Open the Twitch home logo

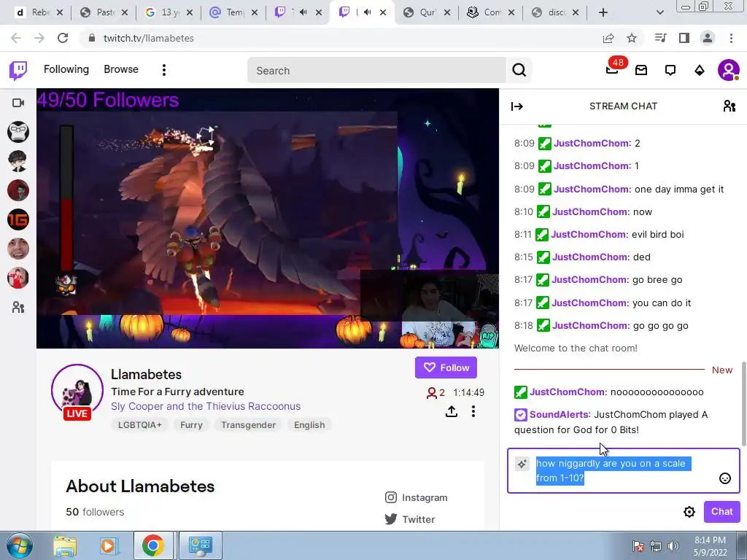18,71
